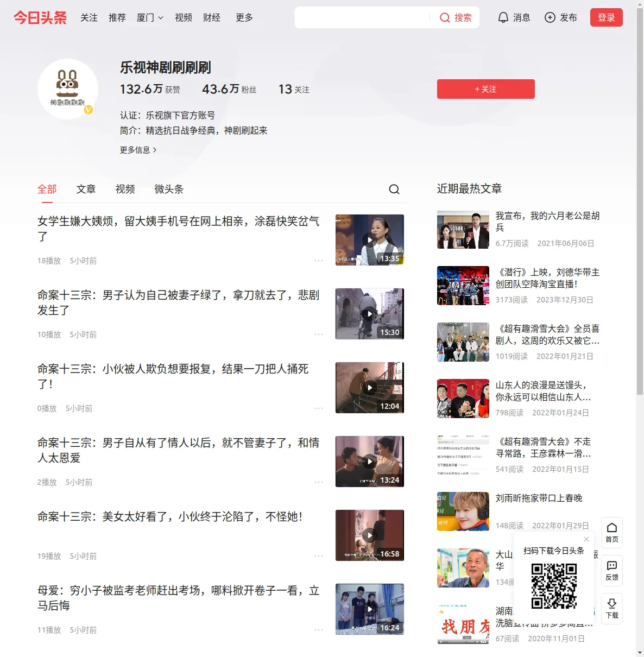This screenshot has width=644, height=657.
Task: Expand 更多信息 profile details
Action: (x=138, y=150)
